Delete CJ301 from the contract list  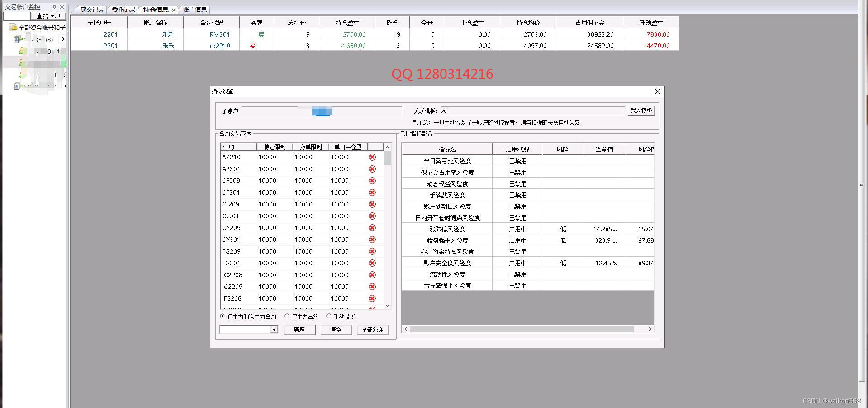[x=372, y=216]
